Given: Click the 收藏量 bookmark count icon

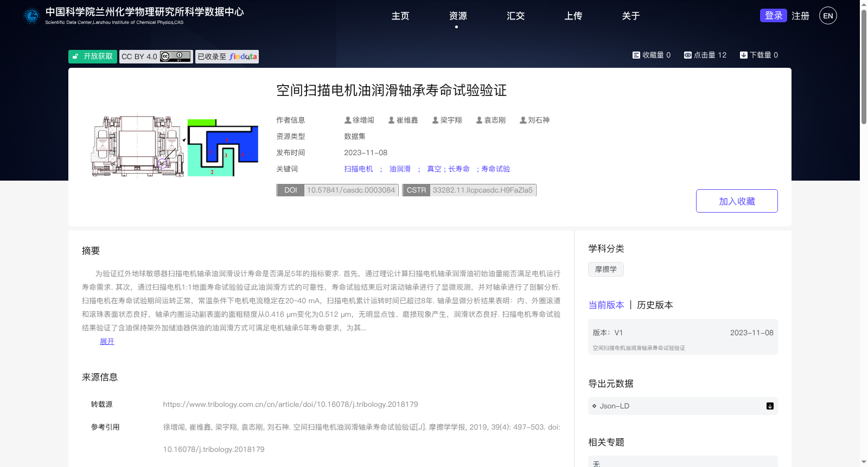Looking at the screenshot, I should pos(636,55).
